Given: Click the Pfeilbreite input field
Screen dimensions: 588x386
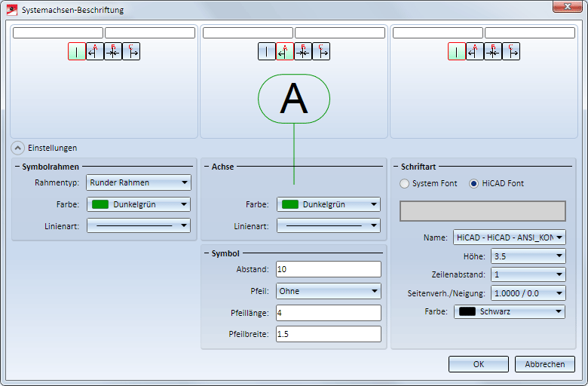Looking at the screenshot, I should [329, 334].
